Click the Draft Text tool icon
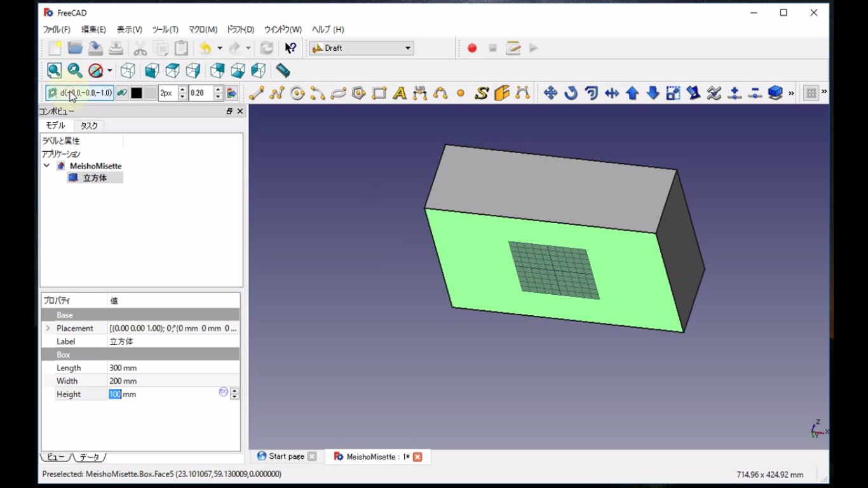Image resolution: width=868 pixels, height=488 pixels. coord(400,93)
